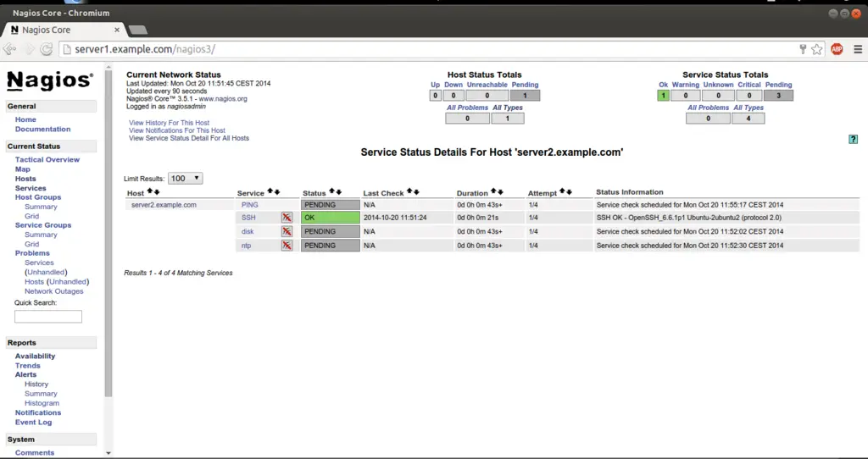The height and width of the screenshot is (459, 868).
Task: Open the Availability report
Action: [x=35, y=357]
